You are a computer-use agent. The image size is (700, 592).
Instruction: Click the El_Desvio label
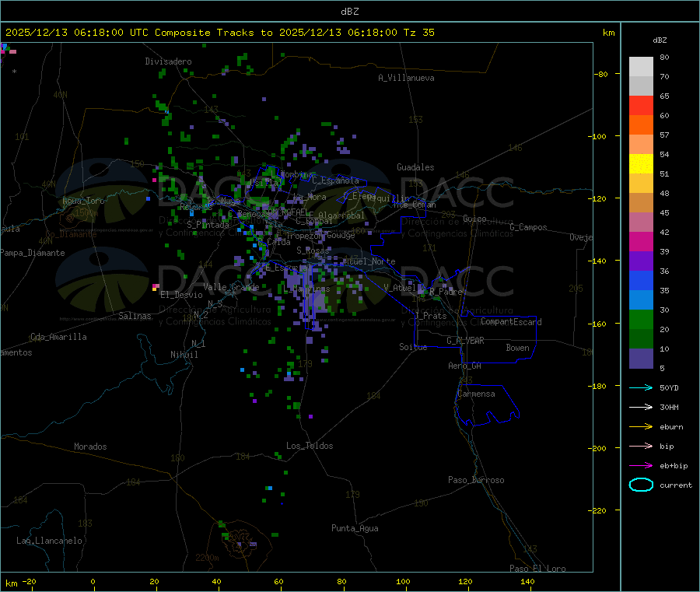click(x=181, y=295)
